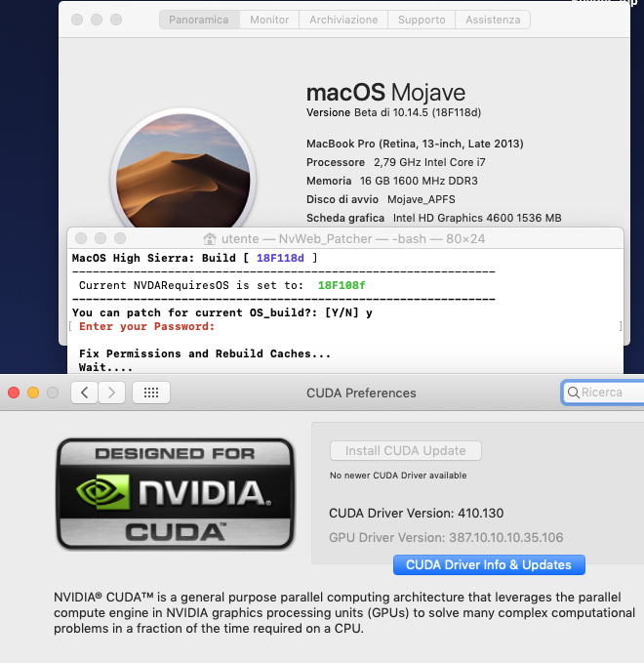
Task: Click the 'MacOS High Sierra: Build' terminal line
Action: coord(194,258)
